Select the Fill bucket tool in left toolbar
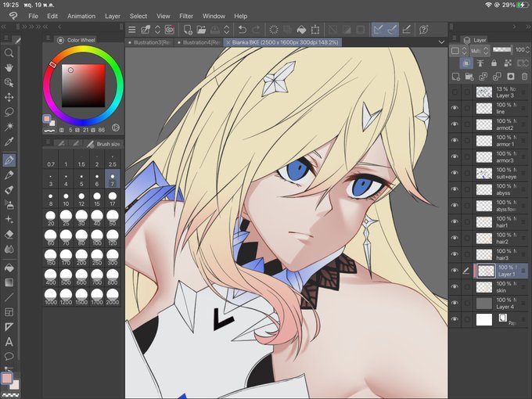Viewport: 532px width, 399px height. [9, 268]
